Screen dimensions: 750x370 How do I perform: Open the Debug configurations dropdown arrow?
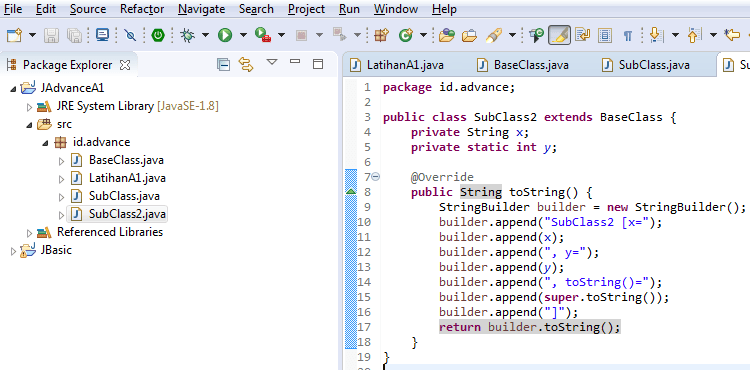pos(205,35)
